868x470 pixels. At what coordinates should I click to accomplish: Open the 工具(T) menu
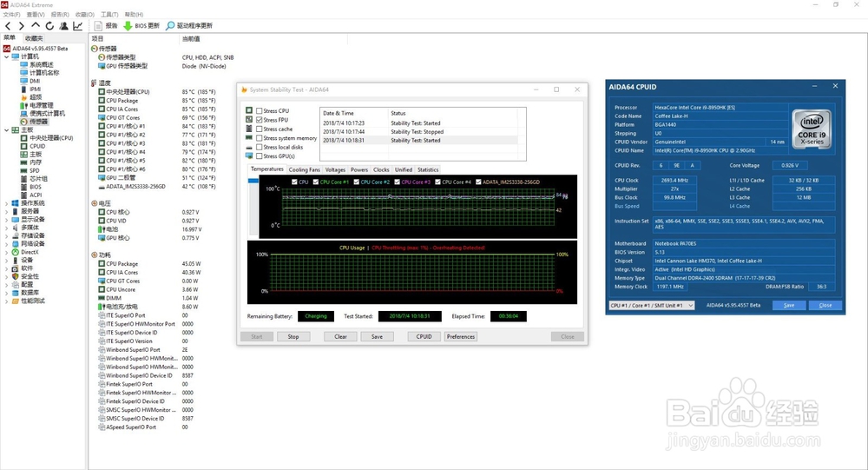(x=109, y=15)
